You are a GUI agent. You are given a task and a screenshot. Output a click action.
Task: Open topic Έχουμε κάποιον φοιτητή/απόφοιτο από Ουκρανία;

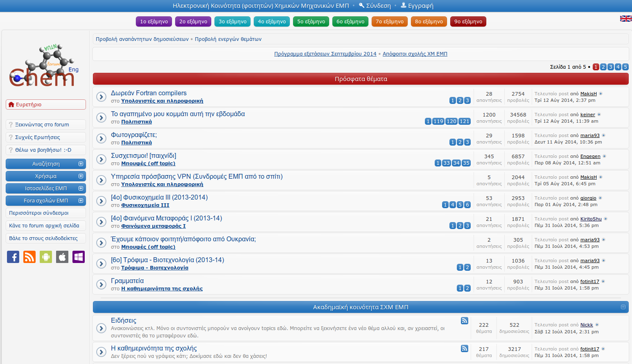(183, 239)
